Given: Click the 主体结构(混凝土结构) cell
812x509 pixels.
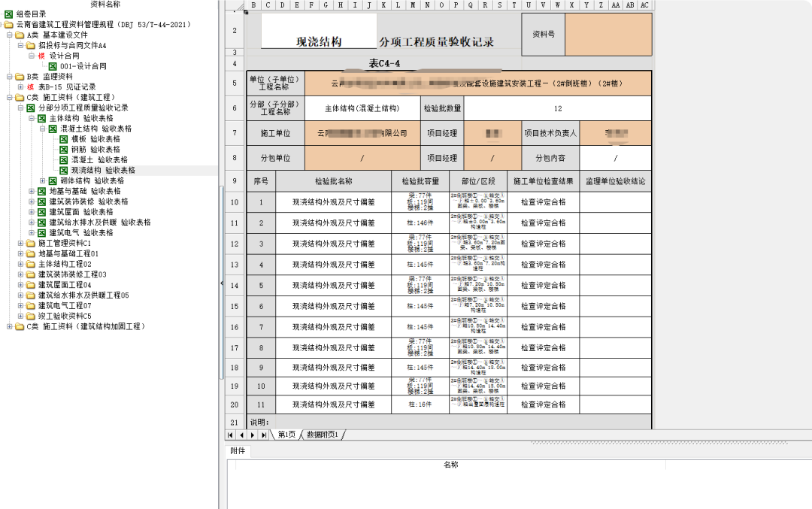Looking at the screenshot, I should click(362, 108).
